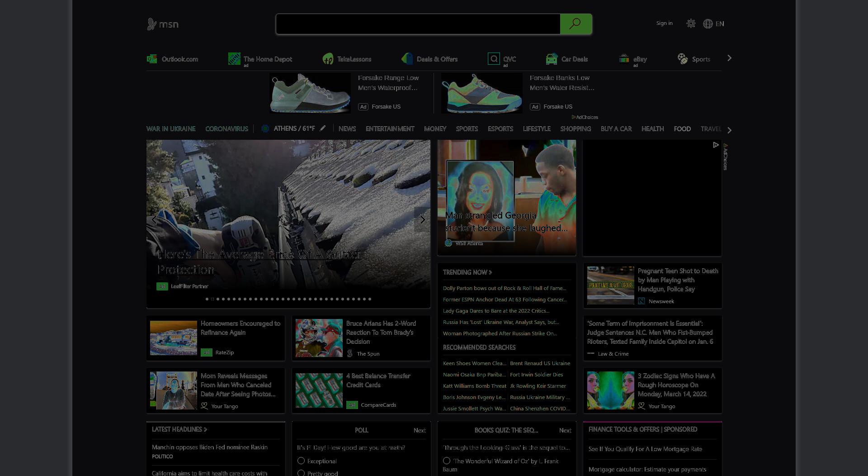This screenshot has width=868, height=476.
Task: Open the settings gear icon
Action: point(691,24)
